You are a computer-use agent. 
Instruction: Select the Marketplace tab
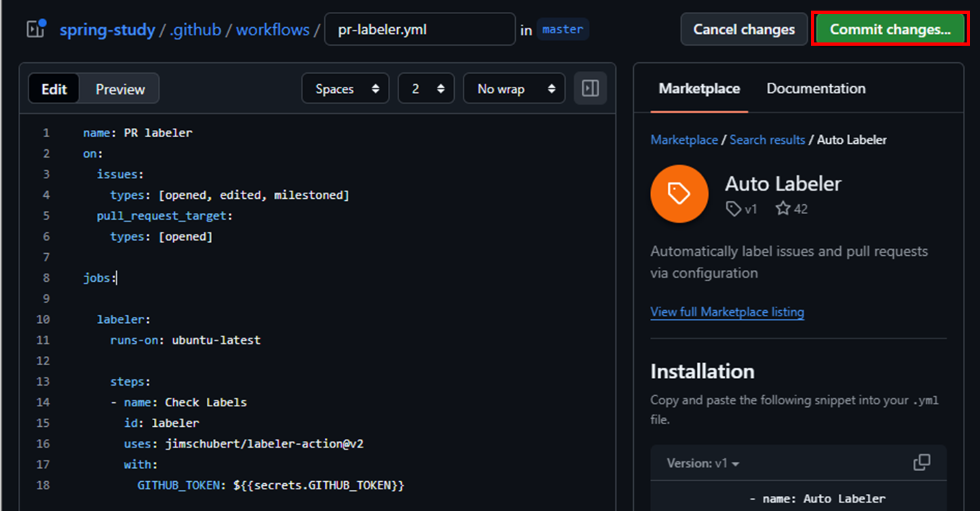point(700,88)
